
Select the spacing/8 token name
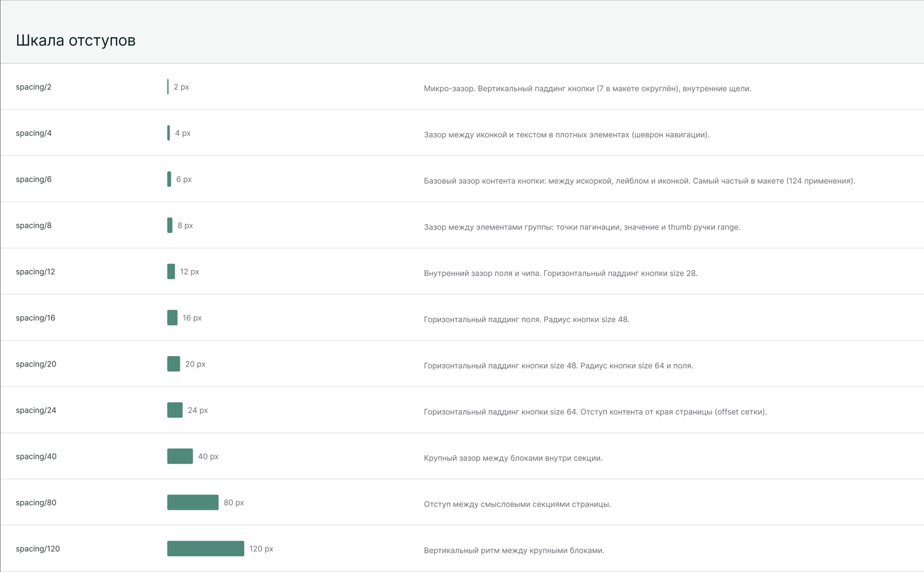pyautogui.click(x=34, y=226)
